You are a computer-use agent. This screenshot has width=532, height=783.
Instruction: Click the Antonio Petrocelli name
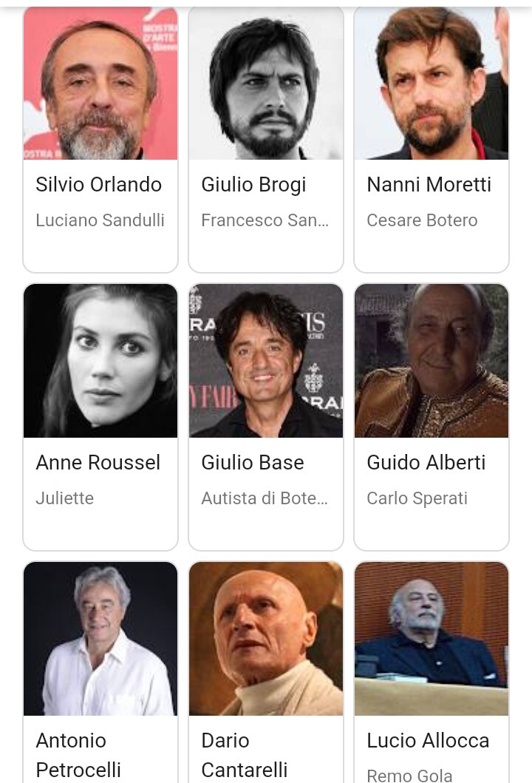[x=78, y=755]
